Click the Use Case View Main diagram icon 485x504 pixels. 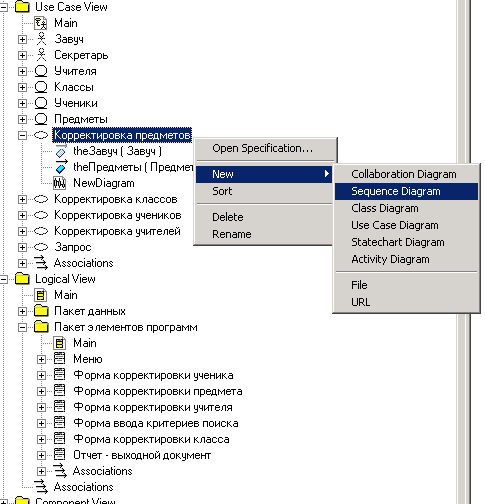click(x=41, y=23)
